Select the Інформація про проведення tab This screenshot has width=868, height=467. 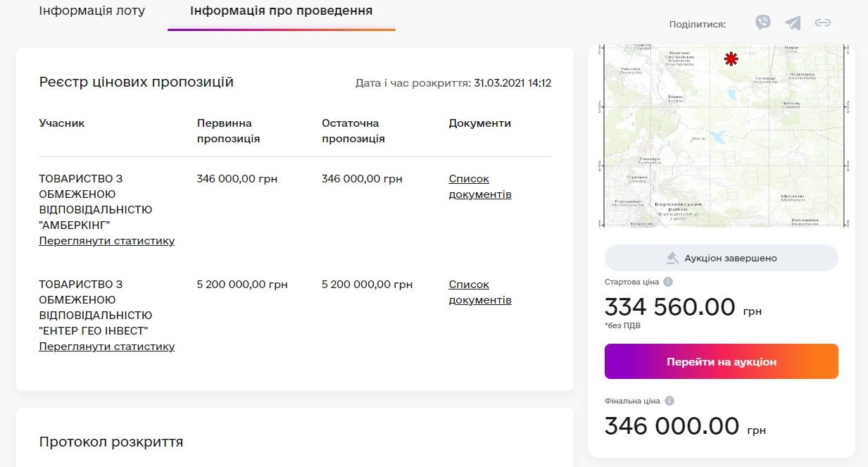pos(282,11)
